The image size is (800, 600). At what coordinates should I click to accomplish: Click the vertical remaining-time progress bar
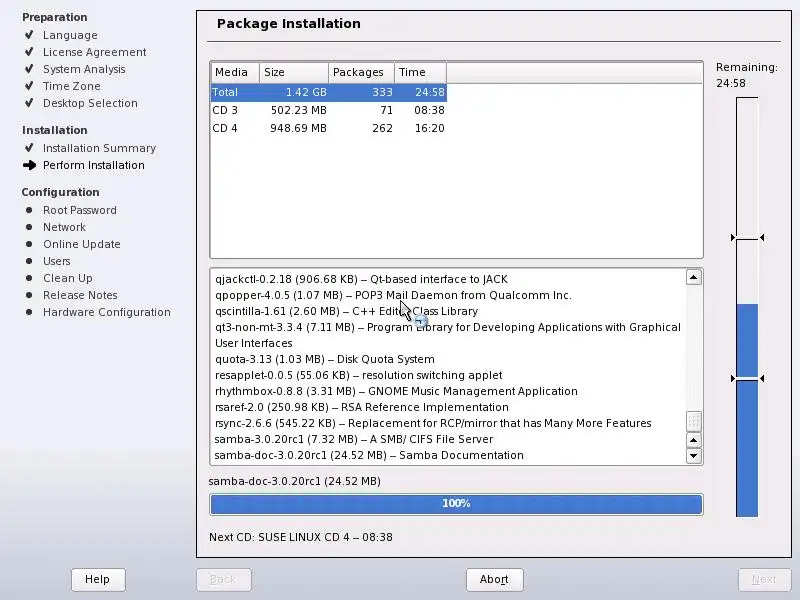point(747,307)
